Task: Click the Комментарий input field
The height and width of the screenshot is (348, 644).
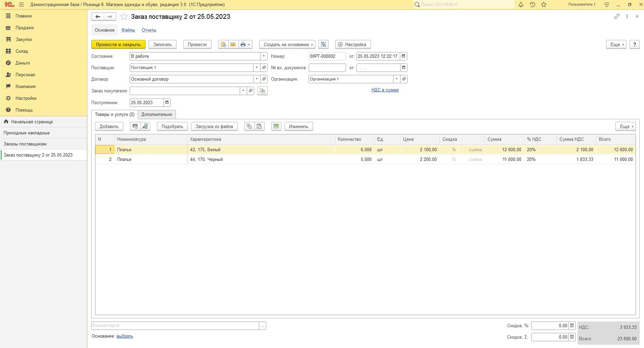Action: pyautogui.click(x=175, y=325)
